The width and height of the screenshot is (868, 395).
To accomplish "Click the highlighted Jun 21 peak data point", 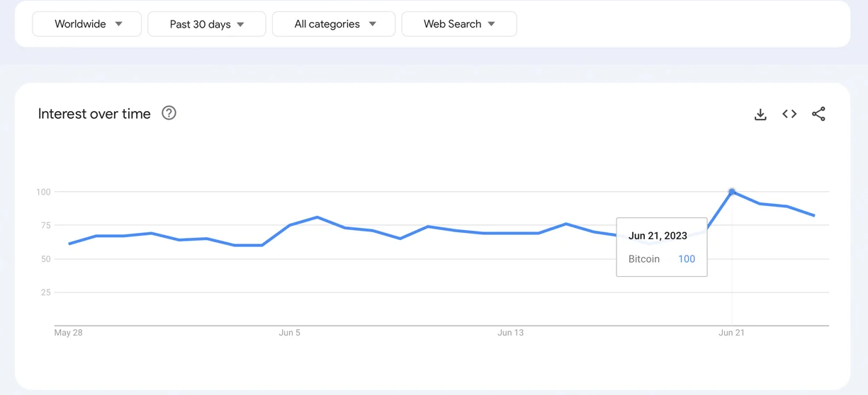I will click(x=732, y=192).
